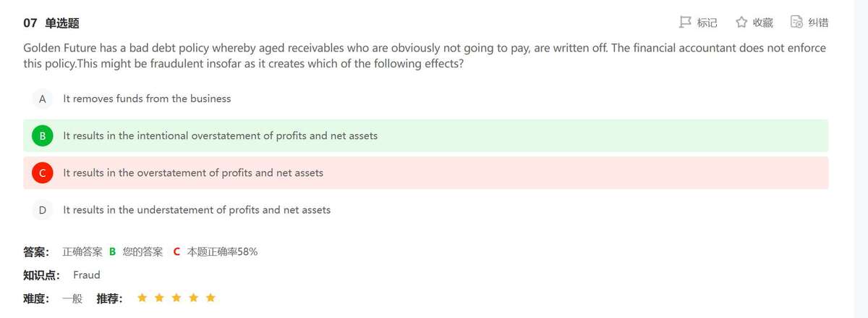Screen dimensions: 868x318
Task: Click answer text "It removes funds from the business"
Action: 147,99
